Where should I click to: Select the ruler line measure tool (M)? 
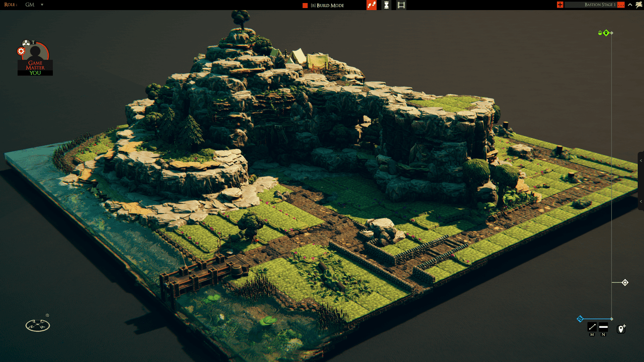coord(592,327)
